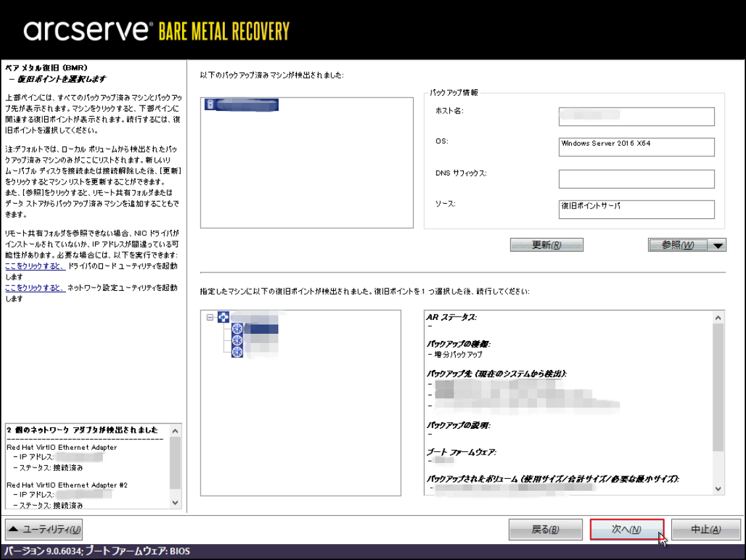This screenshot has width=746, height=560.
Task: Click the ホスト名 input field
Action: (x=637, y=116)
